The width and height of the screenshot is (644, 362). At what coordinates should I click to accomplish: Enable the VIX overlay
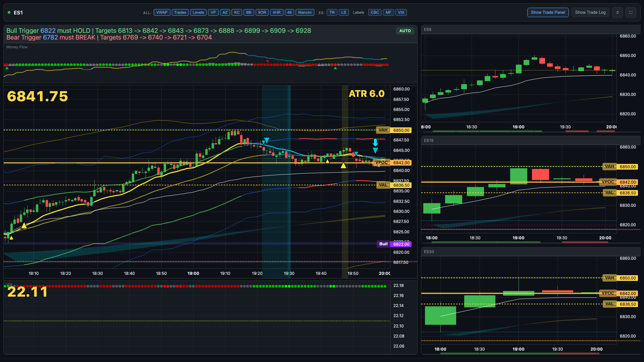pyautogui.click(x=401, y=12)
